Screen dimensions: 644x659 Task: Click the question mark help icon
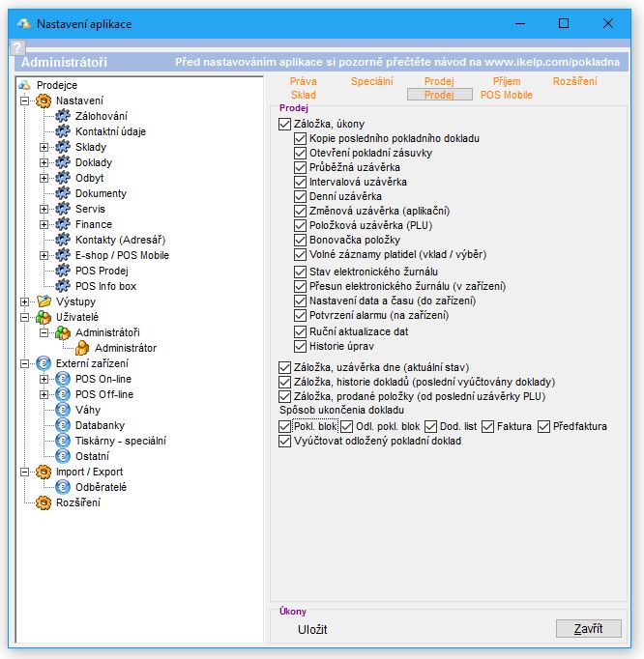tap(16, 46)
